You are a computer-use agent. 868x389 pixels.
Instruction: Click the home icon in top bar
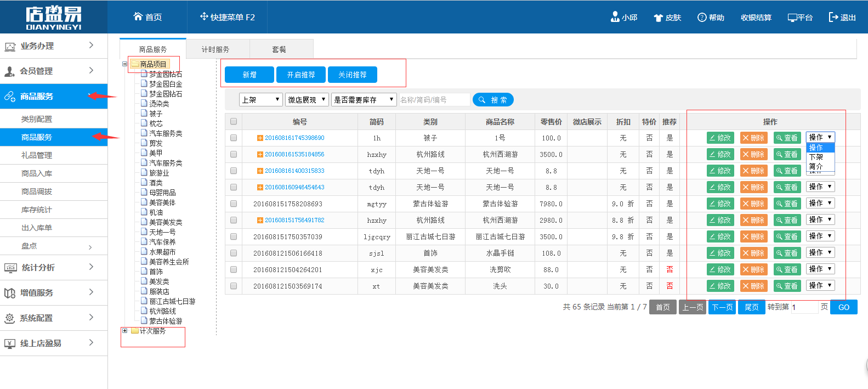tap(138, 16)
